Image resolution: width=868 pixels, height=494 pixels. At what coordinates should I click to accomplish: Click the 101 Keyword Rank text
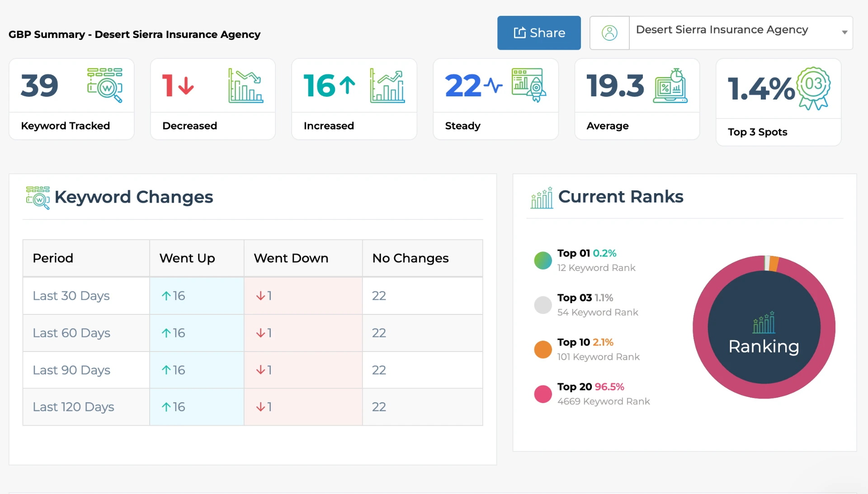598,357
